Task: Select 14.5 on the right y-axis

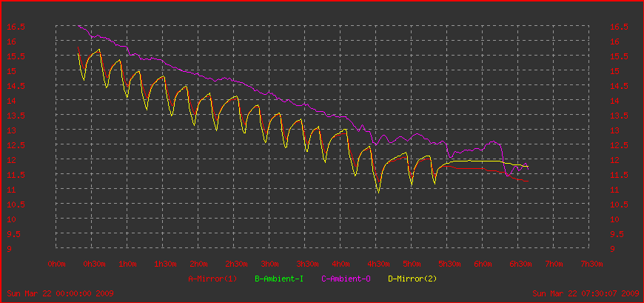Action: (x=619, y=87)
